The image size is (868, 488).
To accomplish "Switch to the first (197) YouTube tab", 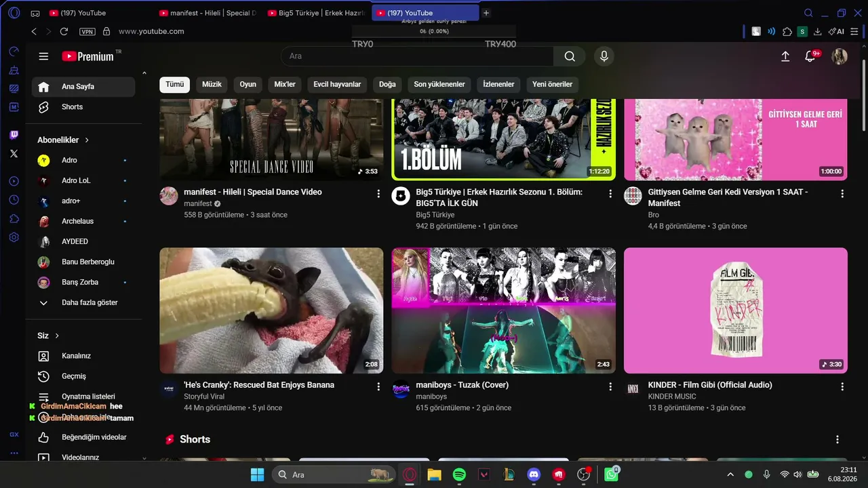I will pos(100,13).
